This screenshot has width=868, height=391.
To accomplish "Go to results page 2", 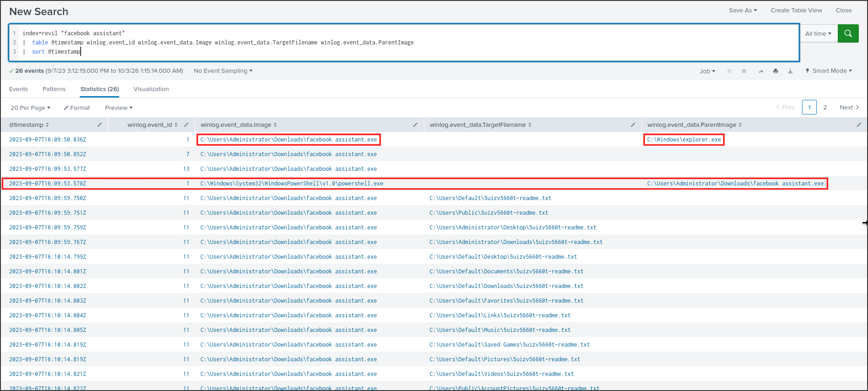I will tap(825, 107).
